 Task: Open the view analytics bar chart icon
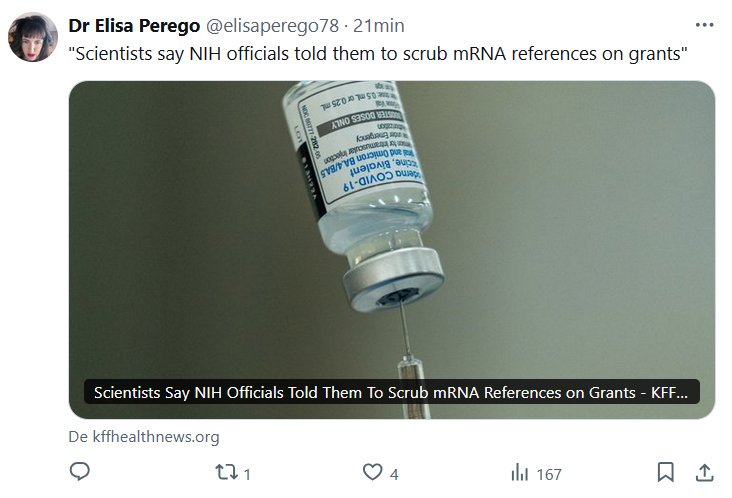click(519, 472)
